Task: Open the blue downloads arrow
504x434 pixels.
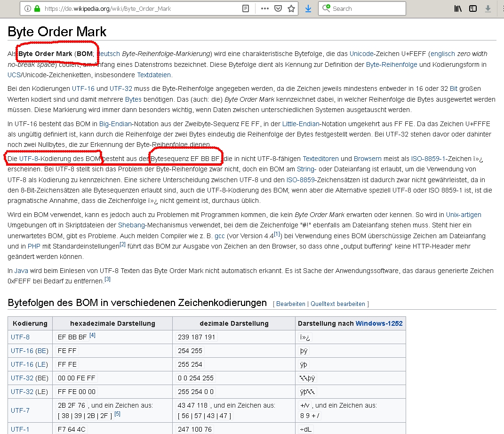Action: click(308, 8)
